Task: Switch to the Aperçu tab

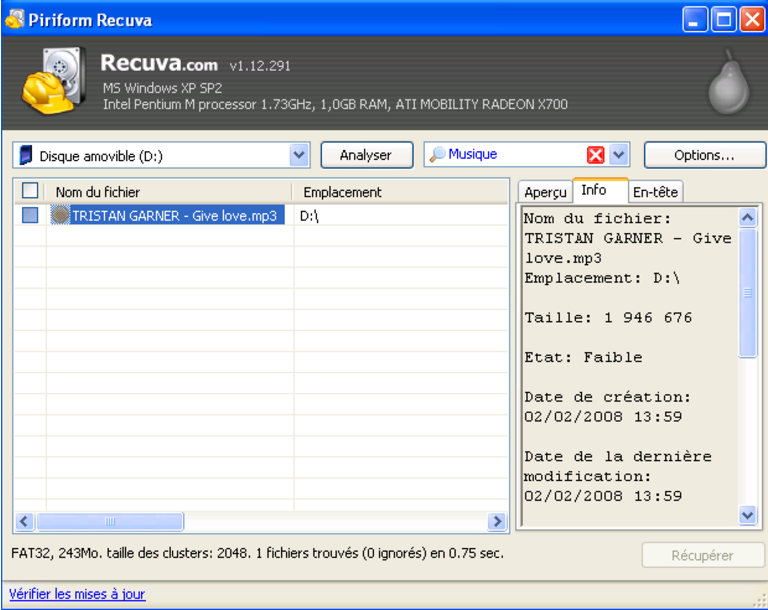Action: click(x=545, y=192)
